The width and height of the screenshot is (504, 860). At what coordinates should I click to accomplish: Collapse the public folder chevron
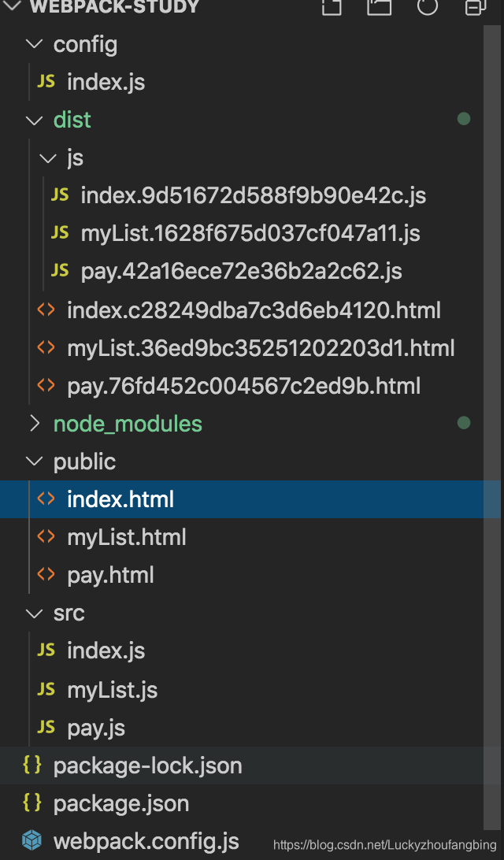(x=35, y=462)
